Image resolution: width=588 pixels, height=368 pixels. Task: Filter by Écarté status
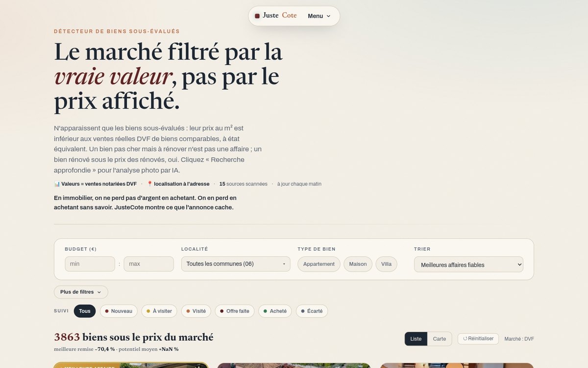tap(312, 311)
